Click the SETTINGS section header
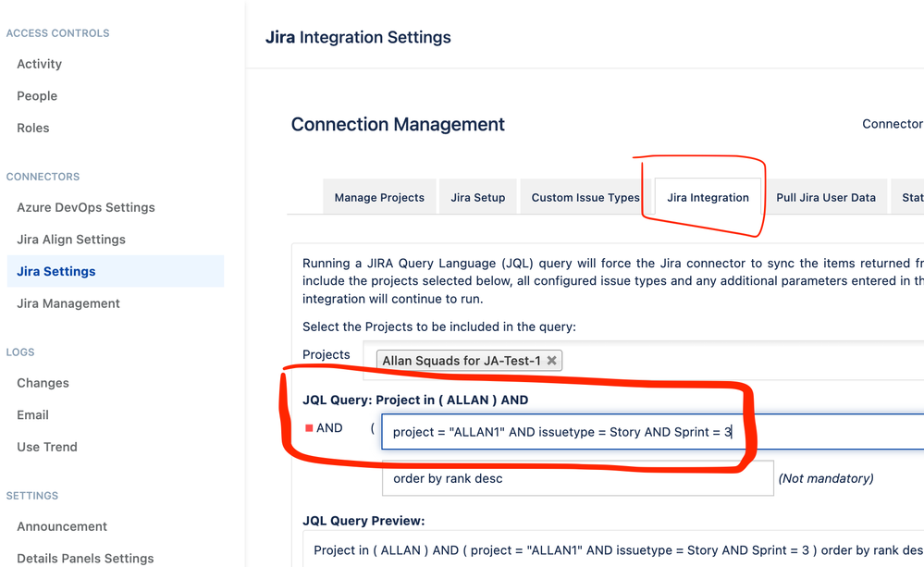924x567 pixels. click(x=31, y=495)
